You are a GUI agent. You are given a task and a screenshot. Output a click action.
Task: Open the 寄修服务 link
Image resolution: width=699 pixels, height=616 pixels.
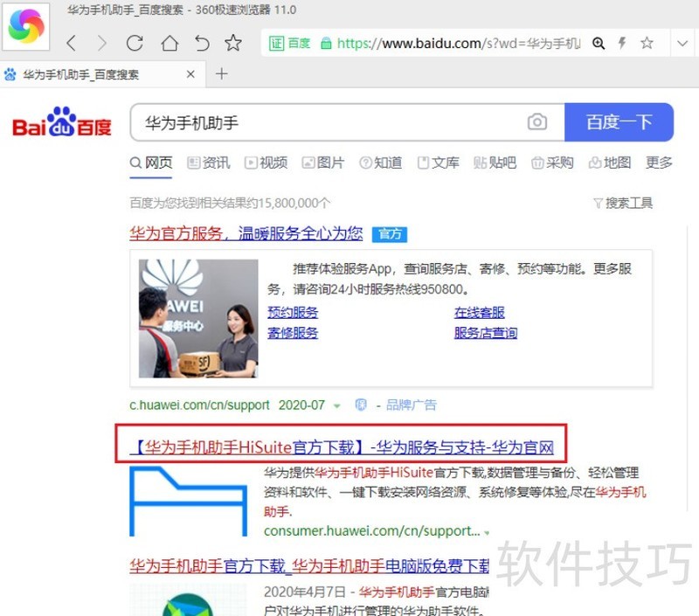[x=293, y=333]
